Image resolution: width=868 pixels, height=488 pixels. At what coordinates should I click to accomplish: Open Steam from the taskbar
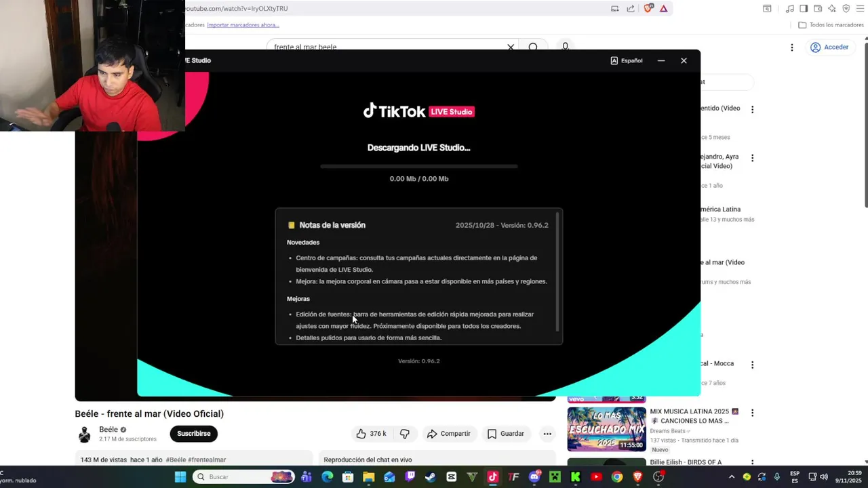click(x=431, y=477)
